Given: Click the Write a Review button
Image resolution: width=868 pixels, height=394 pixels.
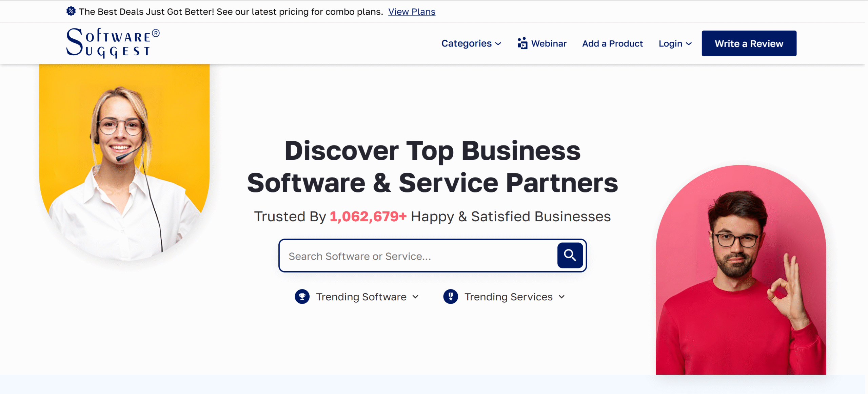Looking at the screenshot, I should coord(749,43).
